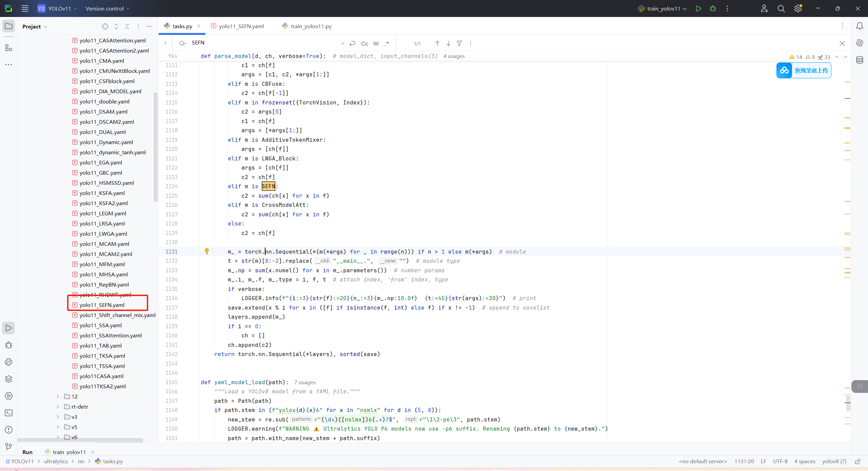Open the Git tool window in the sidebar

[9, 447]
